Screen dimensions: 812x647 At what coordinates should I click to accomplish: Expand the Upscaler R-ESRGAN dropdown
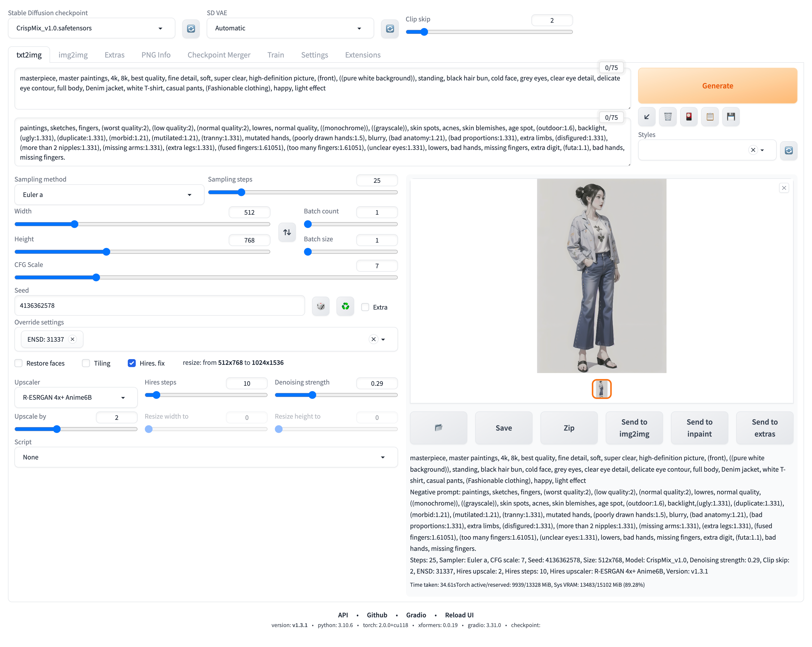(x=76, y=397)
